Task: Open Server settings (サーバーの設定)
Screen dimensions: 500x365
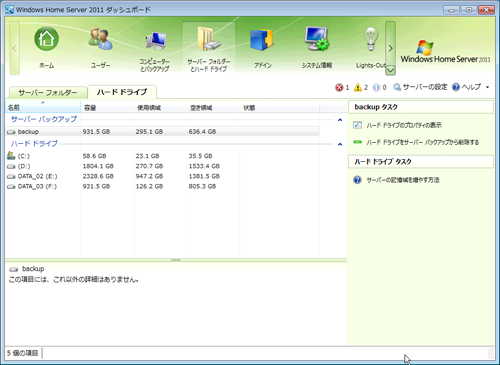Action: (420, 87)
